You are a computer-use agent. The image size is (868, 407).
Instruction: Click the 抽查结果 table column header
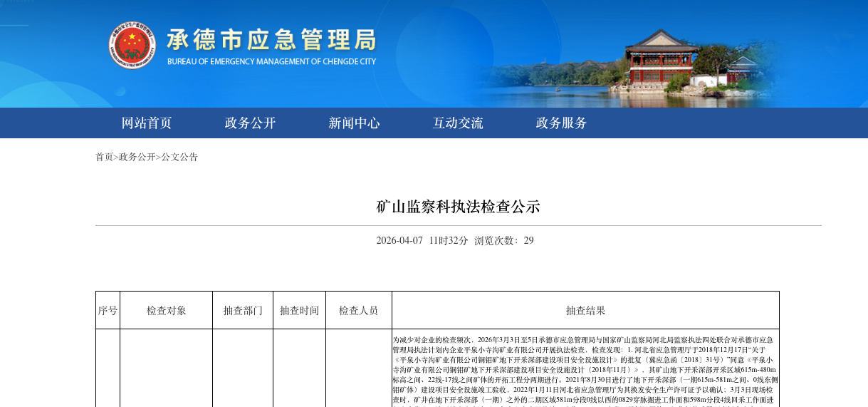[585, 311]
